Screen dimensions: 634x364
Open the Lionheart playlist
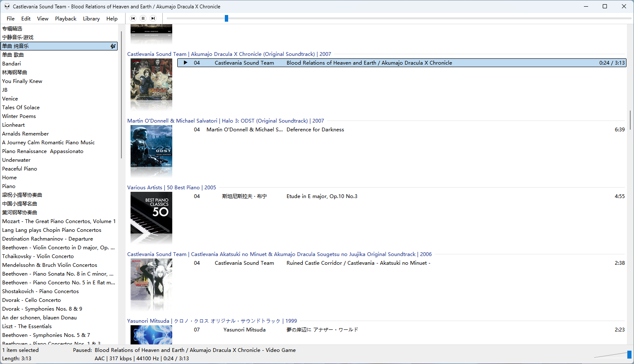click(59, 125)
